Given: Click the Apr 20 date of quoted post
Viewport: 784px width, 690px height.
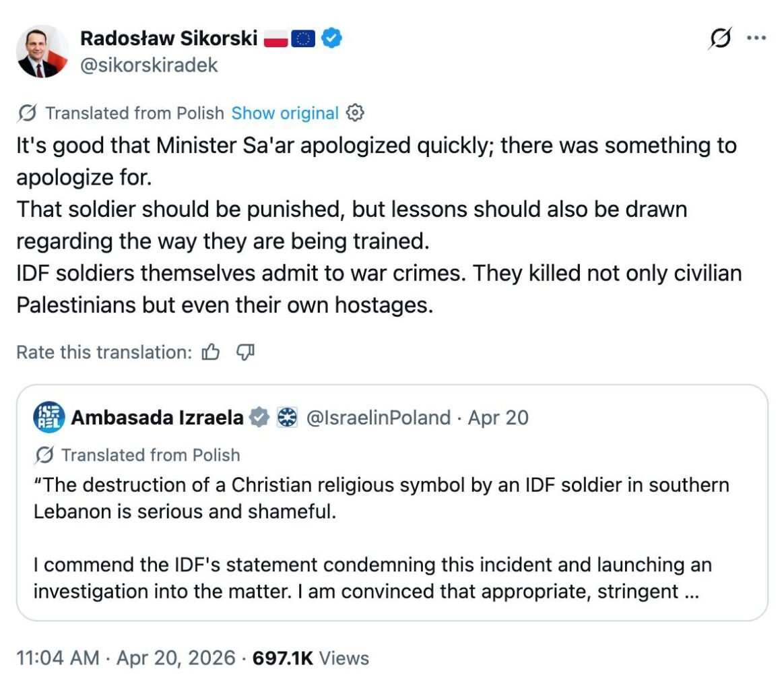Looking at the screenshot, I should point(498,418).
